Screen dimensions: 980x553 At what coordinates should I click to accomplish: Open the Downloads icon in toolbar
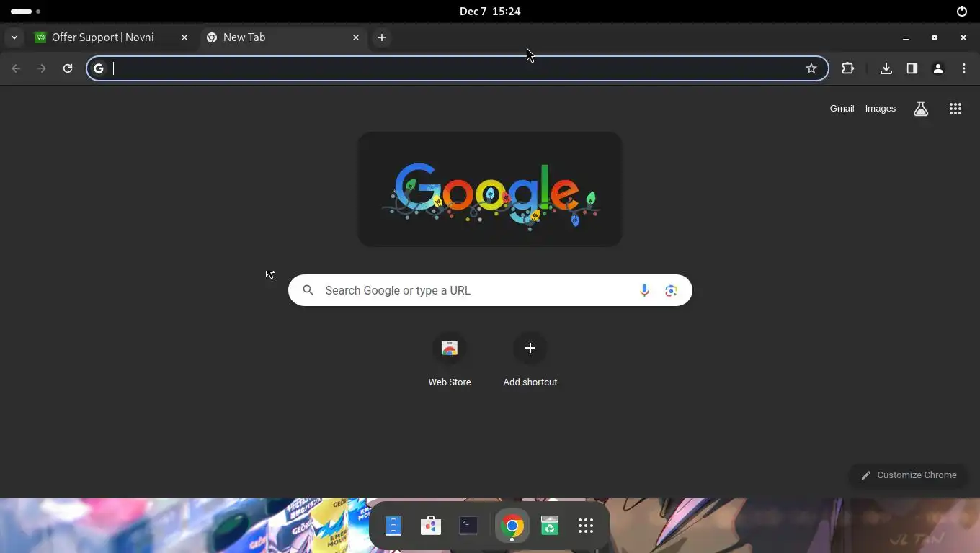(x=886, y=68)
